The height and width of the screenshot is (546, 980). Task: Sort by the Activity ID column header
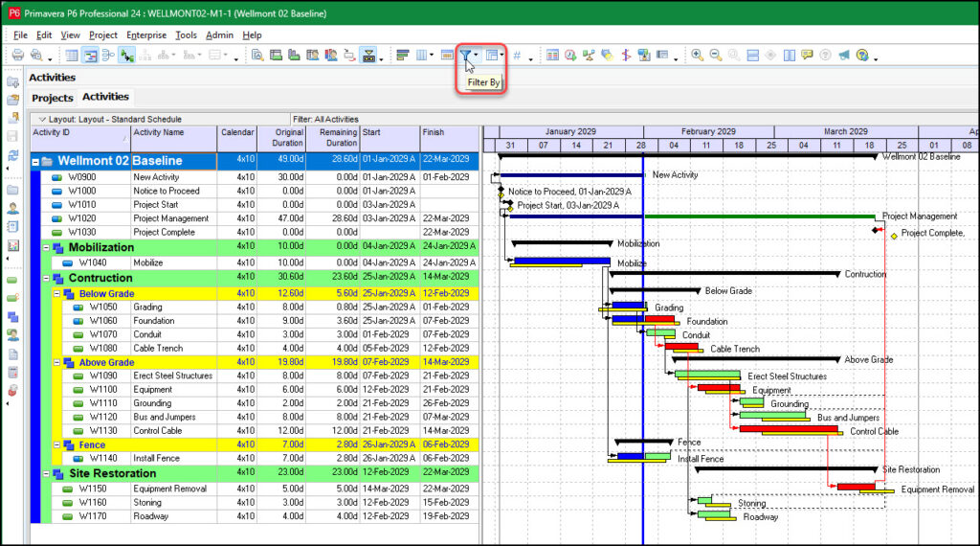pyautogui.click(x=80, y=138)
